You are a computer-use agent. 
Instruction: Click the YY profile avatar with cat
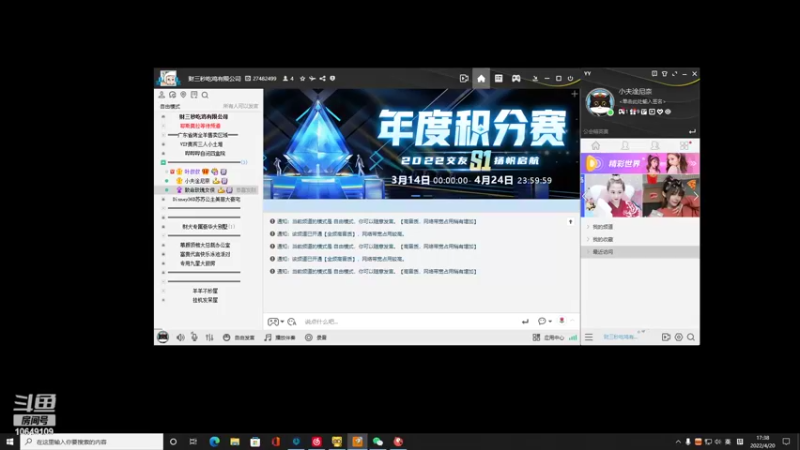pyautogui.click(x=599, y=102)
